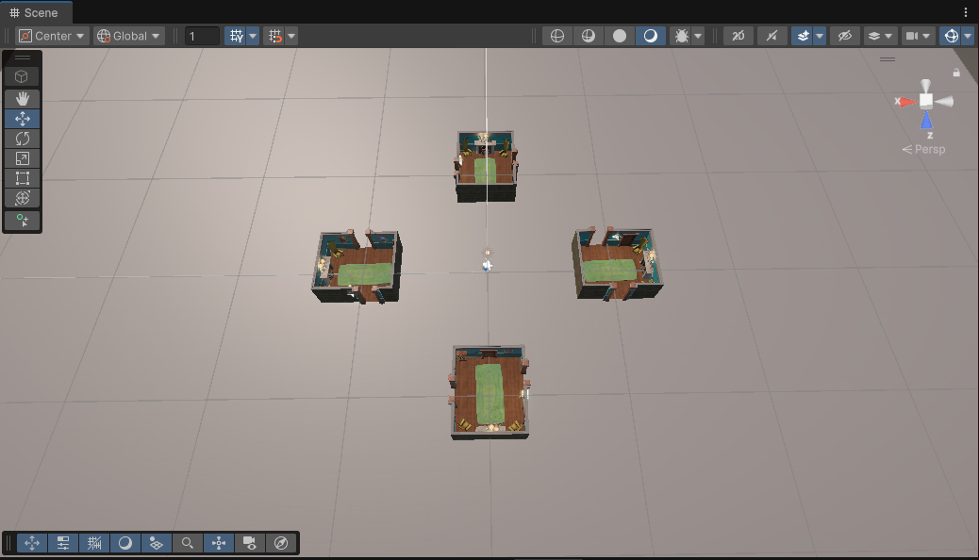
Task: Toggle 2D view mode
Action: (738, 36)
